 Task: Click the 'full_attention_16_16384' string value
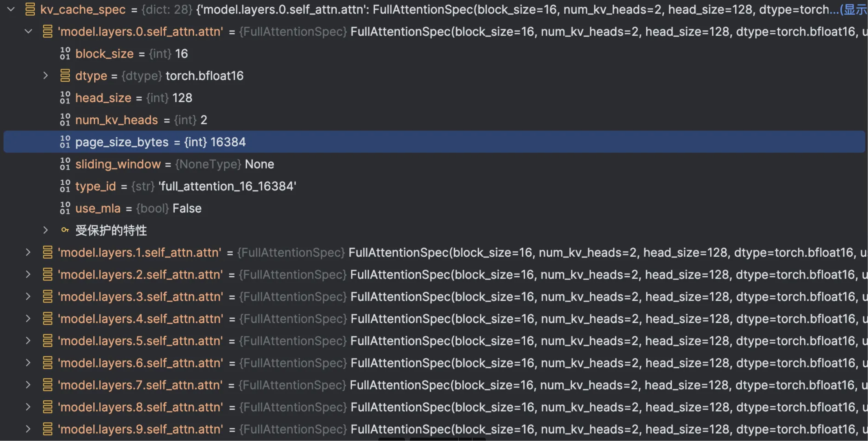click(227, 186)
